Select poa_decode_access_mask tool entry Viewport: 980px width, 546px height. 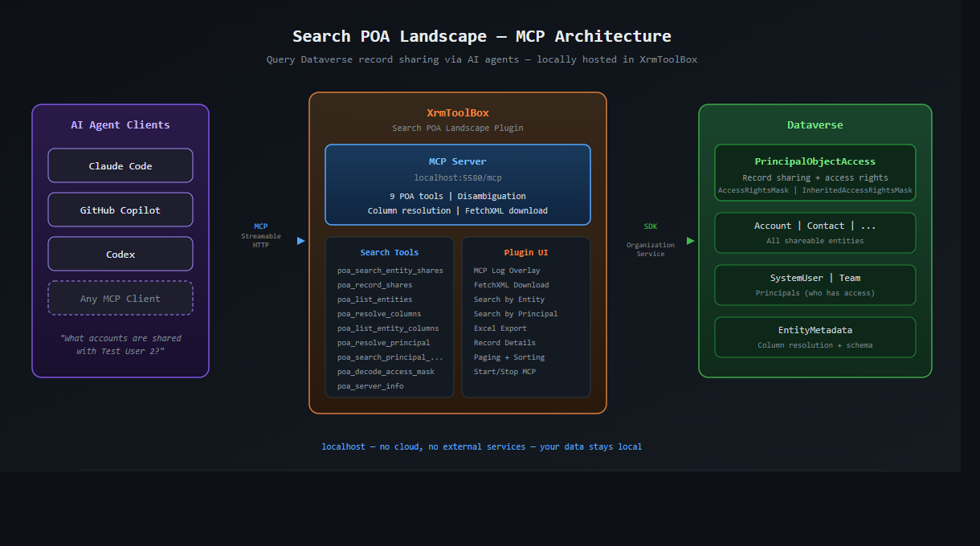pos(386,372)
